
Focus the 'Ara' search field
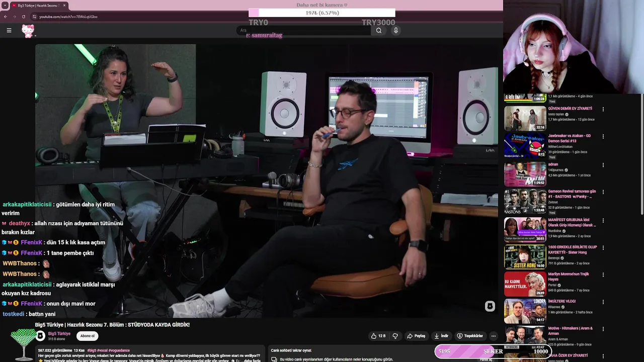pyautogui.click(x=304, y=30)
